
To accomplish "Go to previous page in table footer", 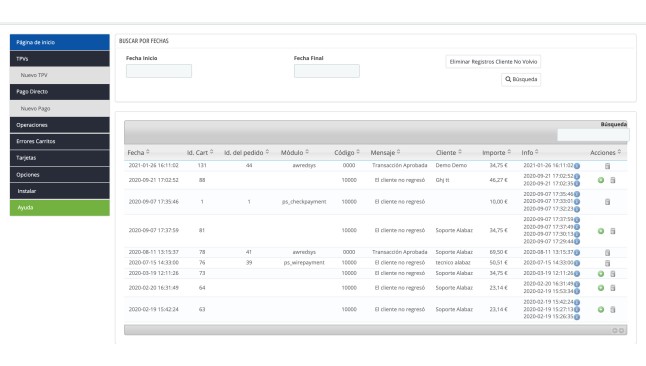I will [x=615, y=331].
